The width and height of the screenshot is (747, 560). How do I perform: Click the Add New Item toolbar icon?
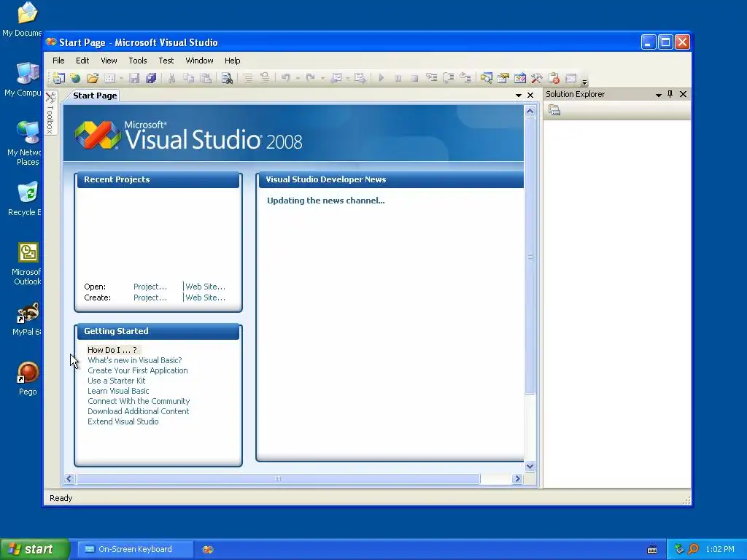(109, 78)
